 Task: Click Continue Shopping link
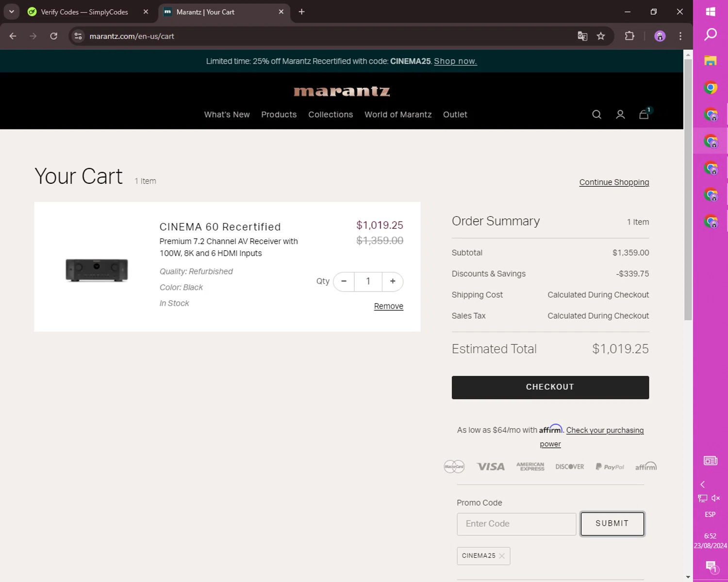pos(614,182)
